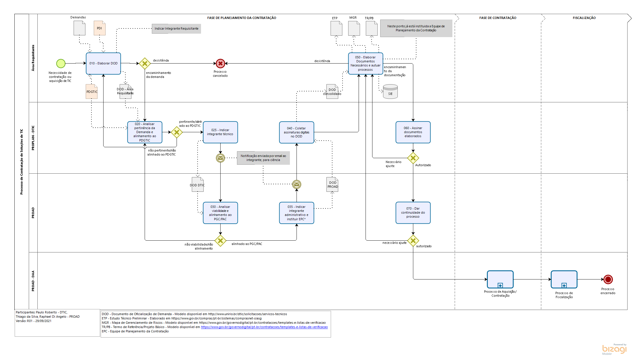Screen dimensions: 633x364
Task: Click the PDGTIC document icon
Action: point(92,91)
